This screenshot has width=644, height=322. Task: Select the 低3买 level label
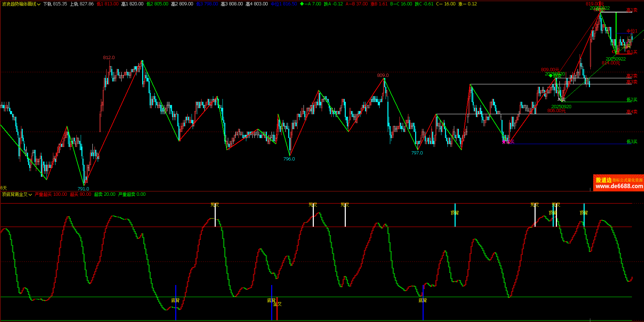pyautogui.click(x=632, y=142)
